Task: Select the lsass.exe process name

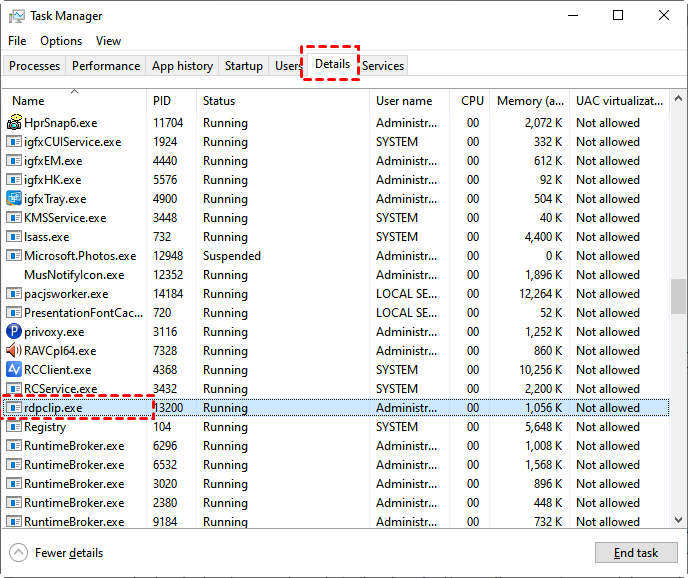Action: pos(47,237)
